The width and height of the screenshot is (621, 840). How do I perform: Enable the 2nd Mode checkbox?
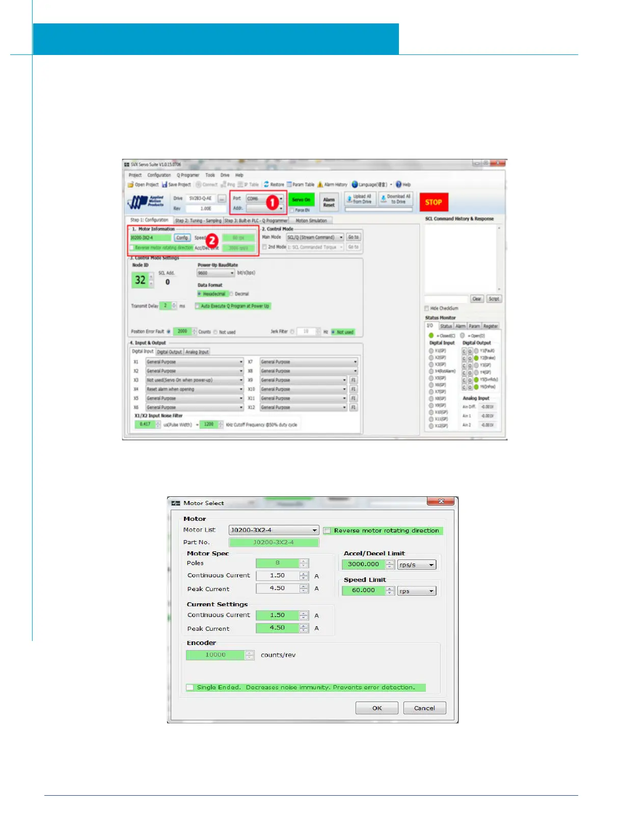[265, 247]
